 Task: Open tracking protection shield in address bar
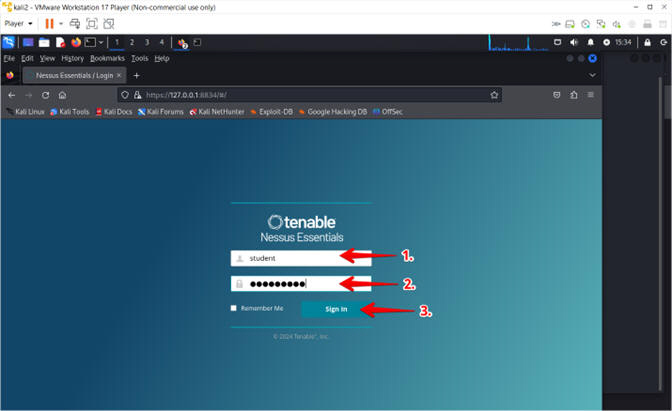[x=125, y=95]
